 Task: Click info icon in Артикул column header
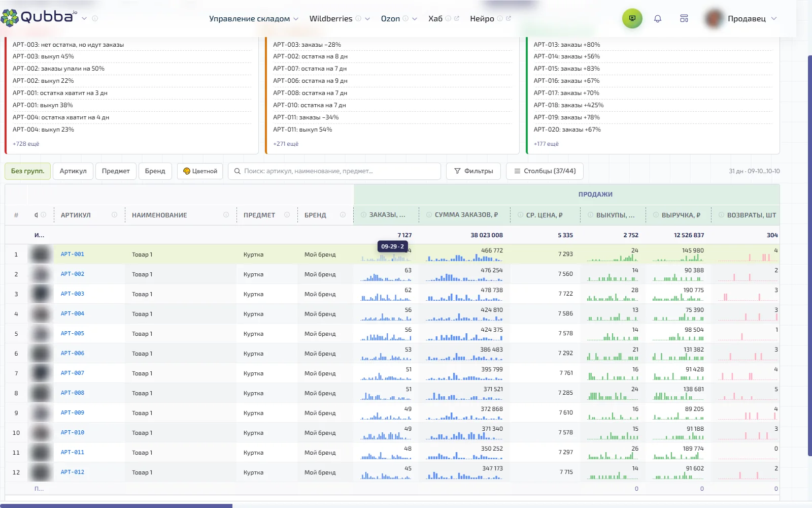(x=114, y=215)
